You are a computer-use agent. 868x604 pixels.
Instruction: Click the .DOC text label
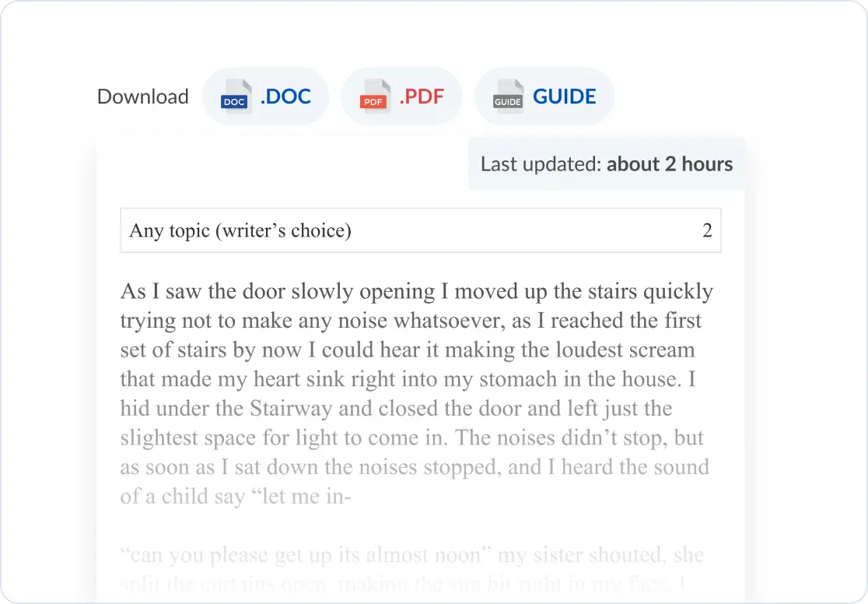(285, 97)
